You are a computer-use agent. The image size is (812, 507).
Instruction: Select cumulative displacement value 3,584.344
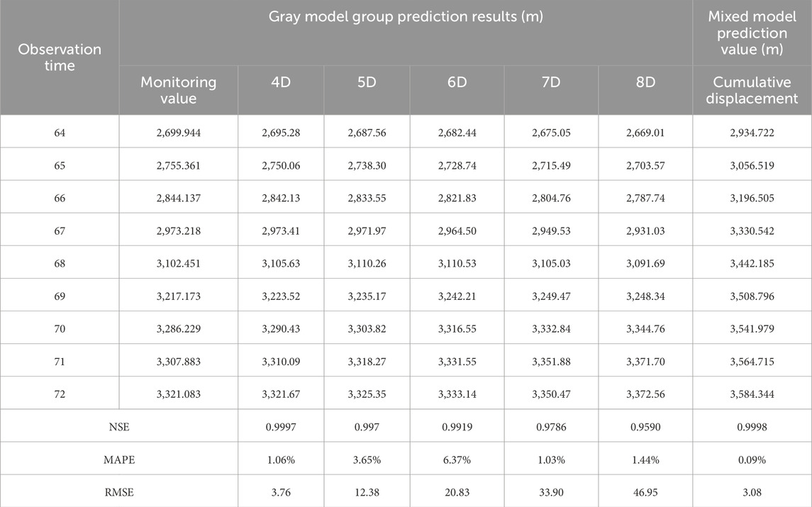pyautogui.click(x=752, y=394)
